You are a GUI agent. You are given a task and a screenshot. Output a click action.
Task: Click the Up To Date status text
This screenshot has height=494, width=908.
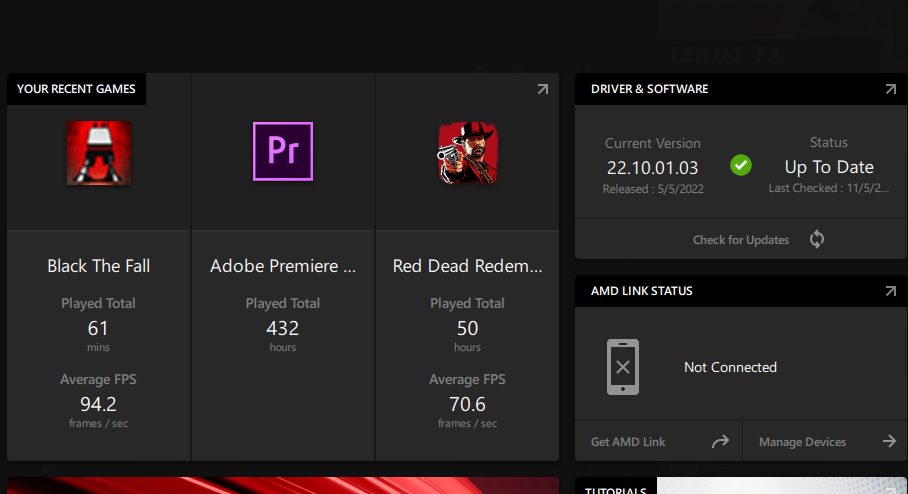point(829,167)
